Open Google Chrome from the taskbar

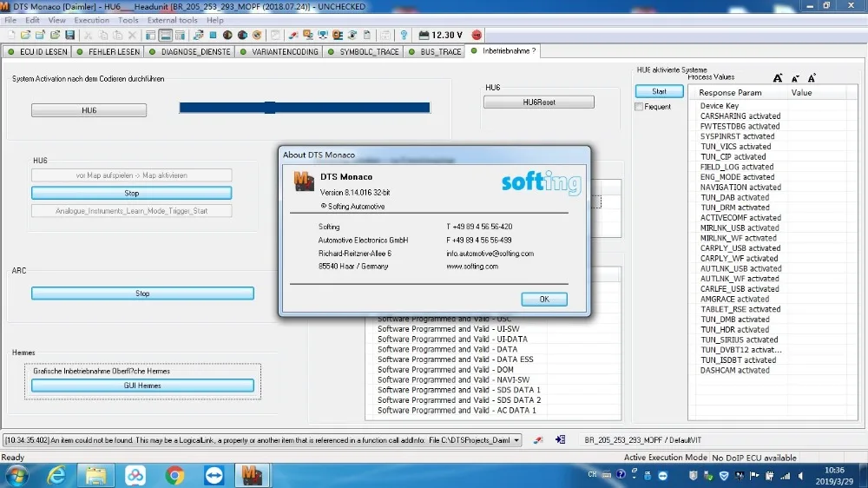click(x=174, y=475)
